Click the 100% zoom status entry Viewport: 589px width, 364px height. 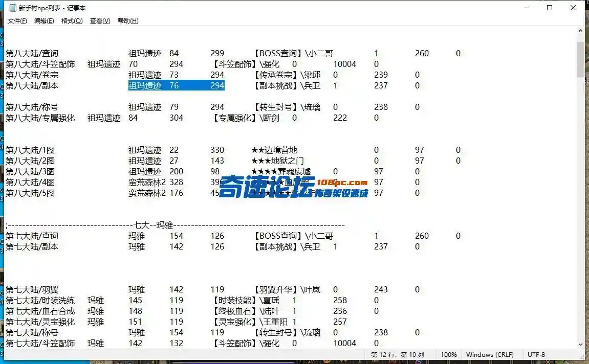[448, 355]
